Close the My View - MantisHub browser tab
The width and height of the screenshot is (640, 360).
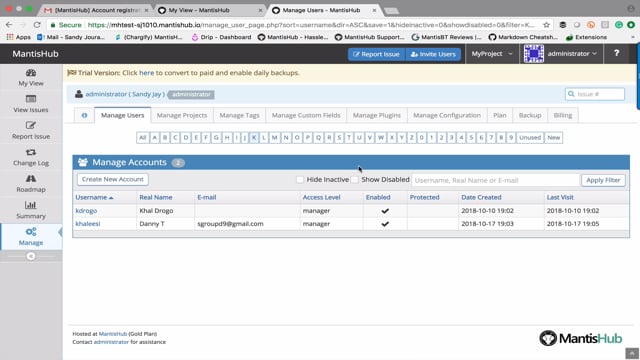(260, 10)
